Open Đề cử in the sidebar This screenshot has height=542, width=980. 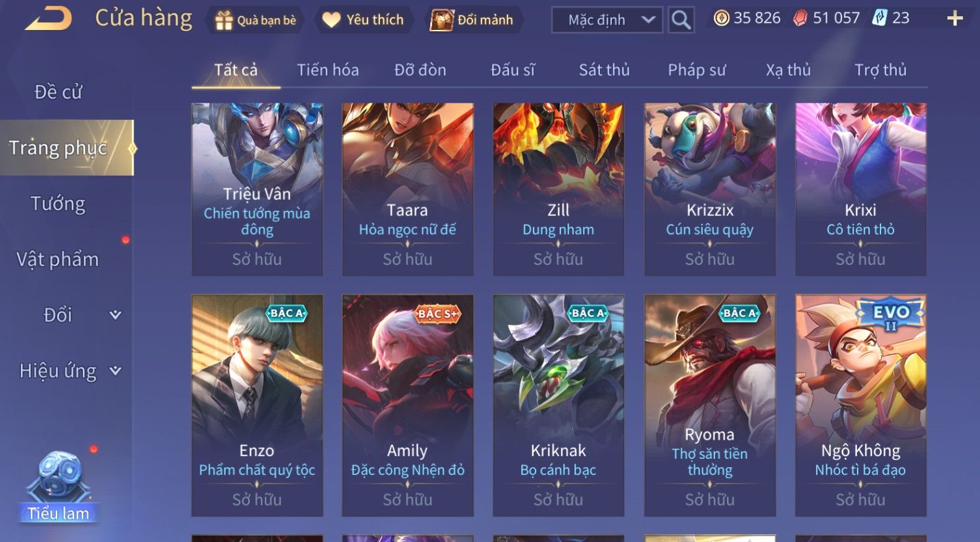click(x=58, y=92)
